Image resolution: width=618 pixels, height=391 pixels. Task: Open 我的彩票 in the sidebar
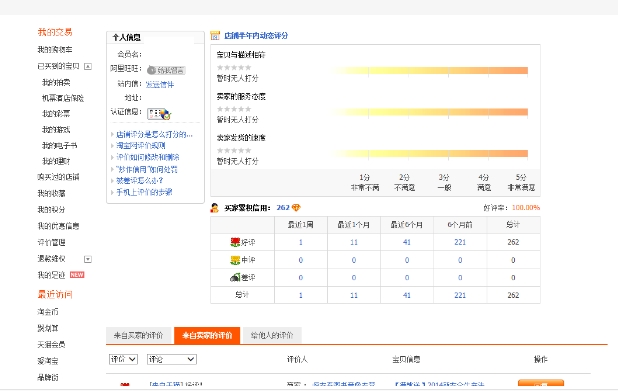(56, 114)
